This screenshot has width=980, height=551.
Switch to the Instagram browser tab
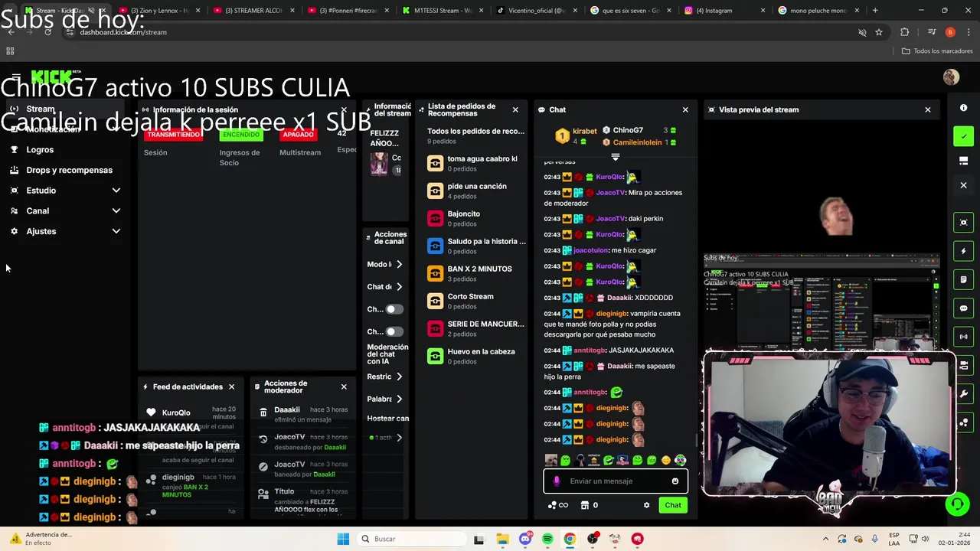pyautogui.click(x=724, y=11)
